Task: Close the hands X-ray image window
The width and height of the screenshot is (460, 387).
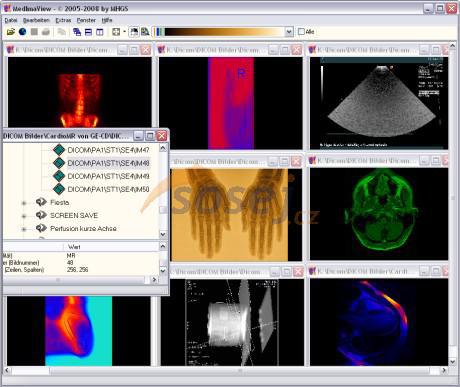Action: 296,161
